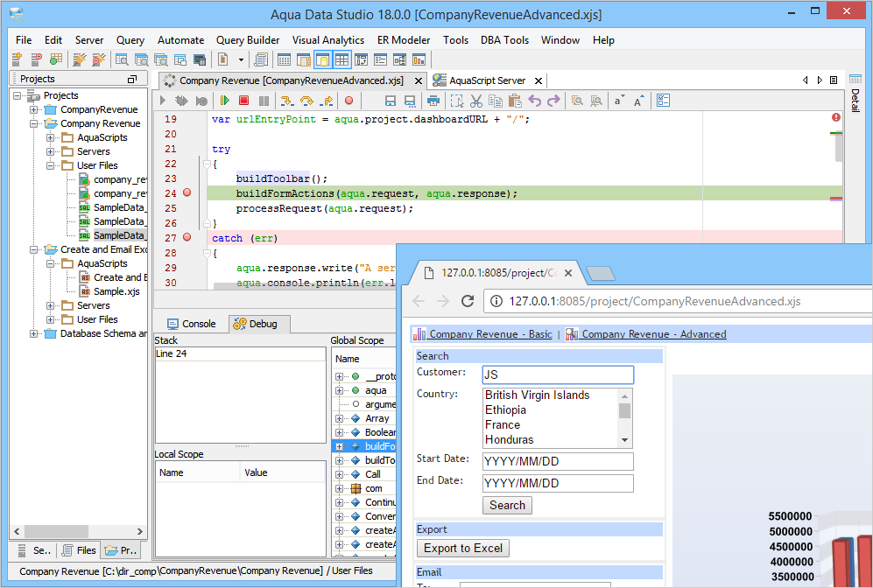Switch to the Console tab
873x588 pixels.
coord(192,324)
